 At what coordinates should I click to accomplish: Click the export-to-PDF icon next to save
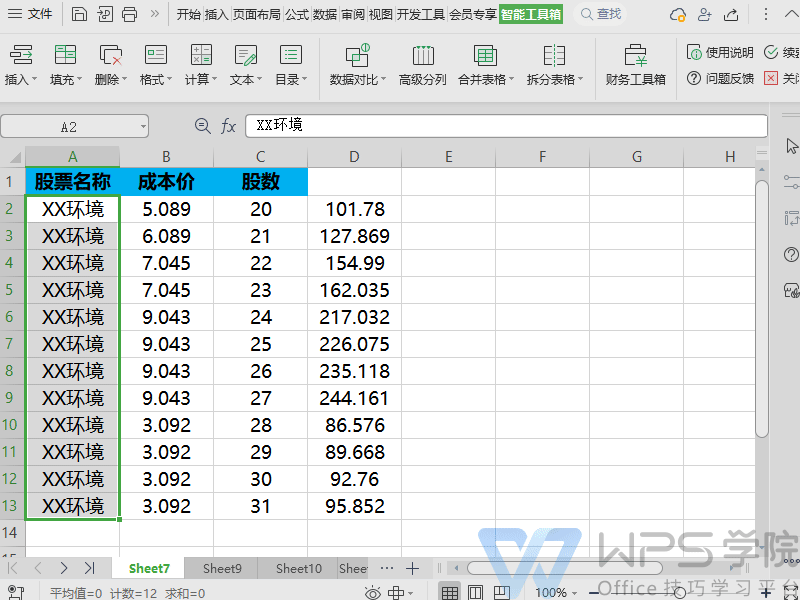105,14
